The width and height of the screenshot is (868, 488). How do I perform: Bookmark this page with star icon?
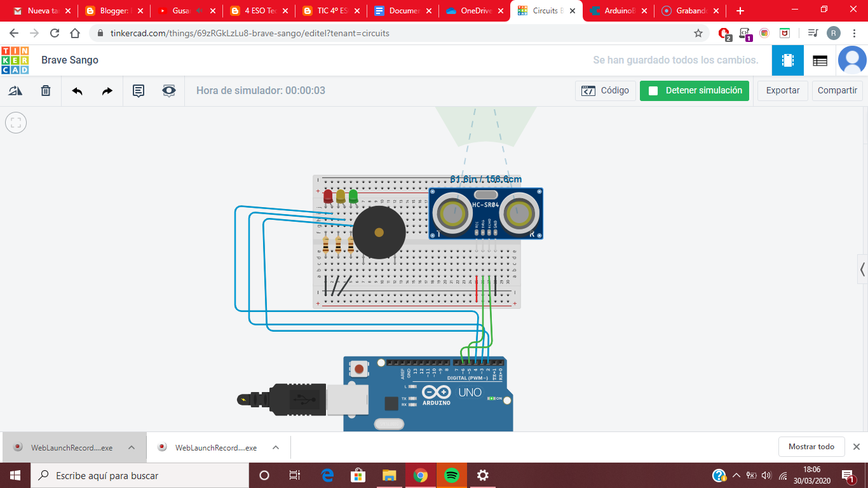pyautogui.click(x=698, y=33)
